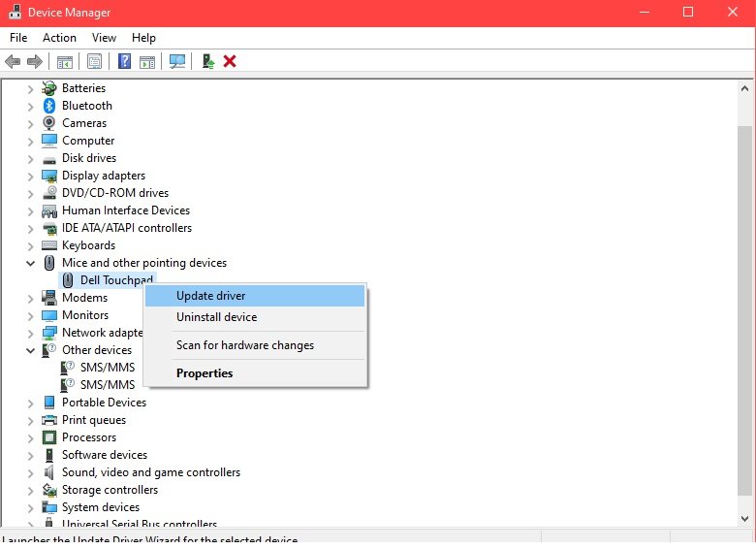Click the Device Manager title bar icon
The image size is (756, 549).
pyautogui.click(x=15, y=12)
